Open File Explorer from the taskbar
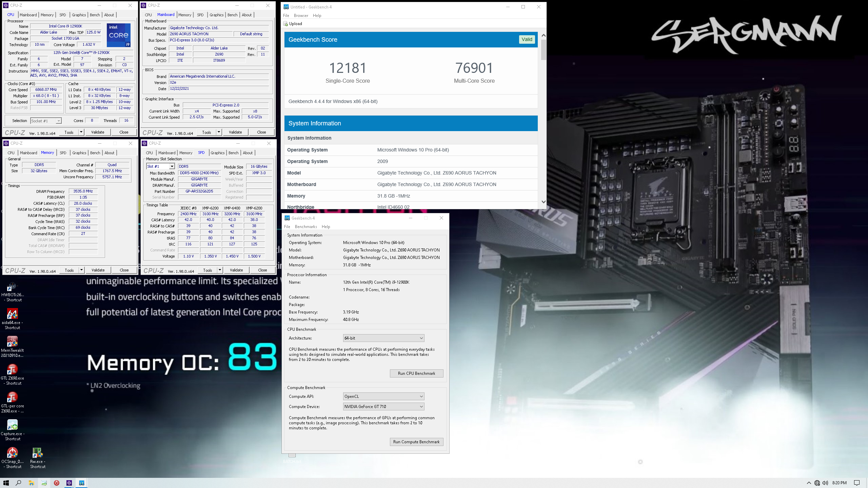Image resolution: width=868 pixels, height=488 pixels. click(x=31, y=483)
